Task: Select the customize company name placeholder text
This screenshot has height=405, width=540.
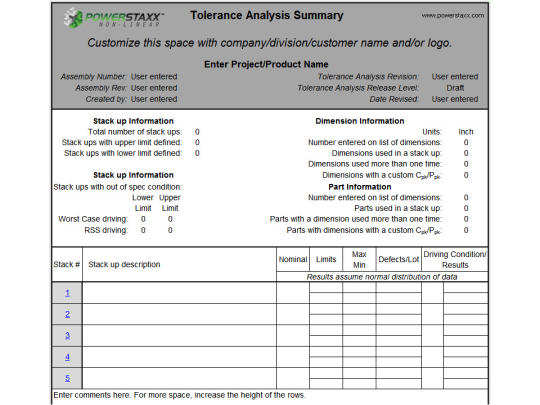Action: tap(269, 43)
